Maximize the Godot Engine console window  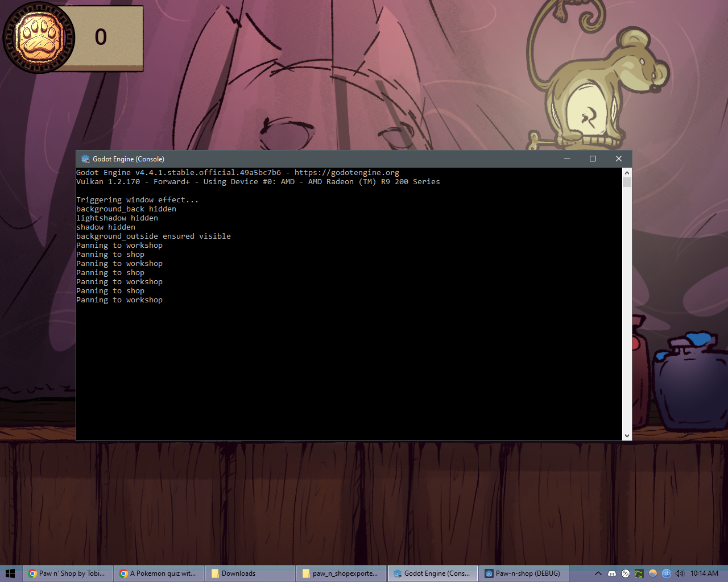coord(593,159)
